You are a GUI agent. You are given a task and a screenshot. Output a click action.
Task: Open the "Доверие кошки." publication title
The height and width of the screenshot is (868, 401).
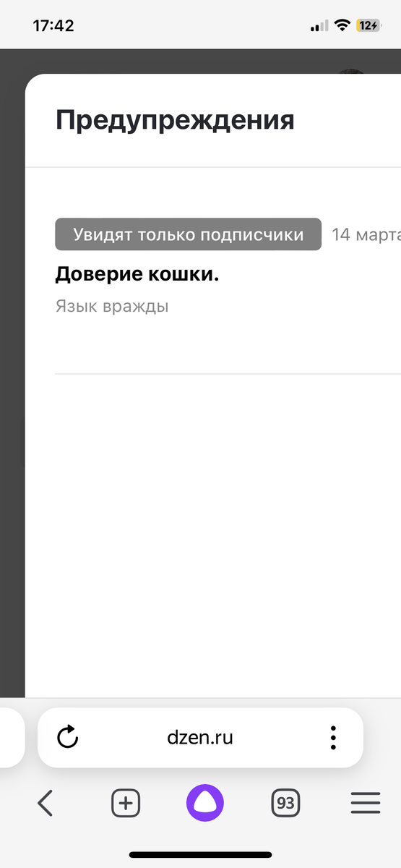tap(137, 275)
